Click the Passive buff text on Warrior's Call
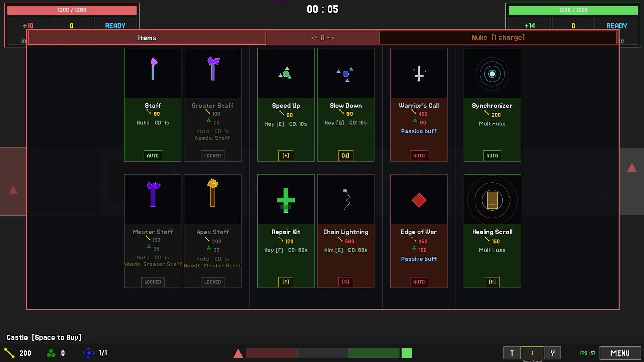The height and width of the screenshot is (362, 644). pos(419,131)
